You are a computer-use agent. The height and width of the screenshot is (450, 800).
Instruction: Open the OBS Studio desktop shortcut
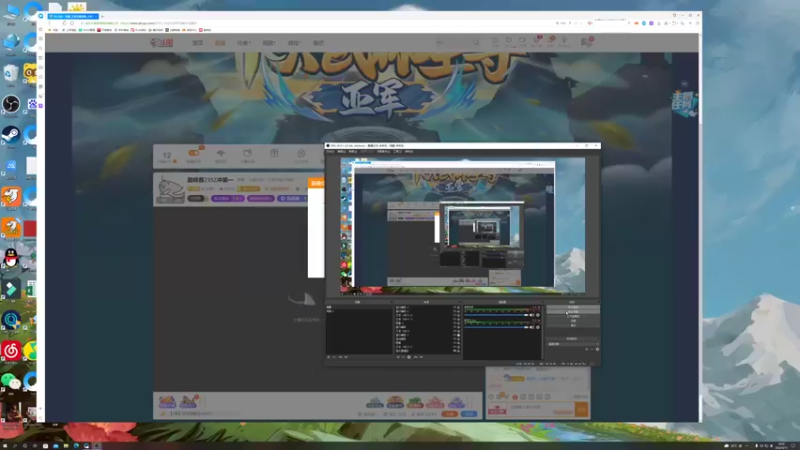[x=11, y=105]
